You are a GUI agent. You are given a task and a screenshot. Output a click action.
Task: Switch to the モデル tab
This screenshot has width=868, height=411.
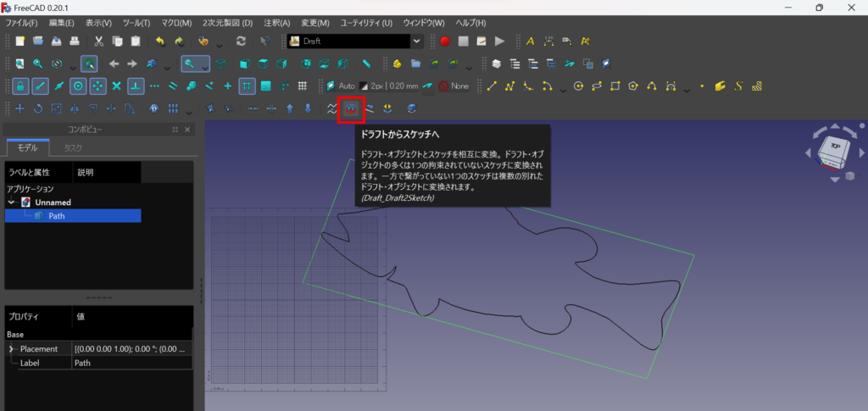28,148
